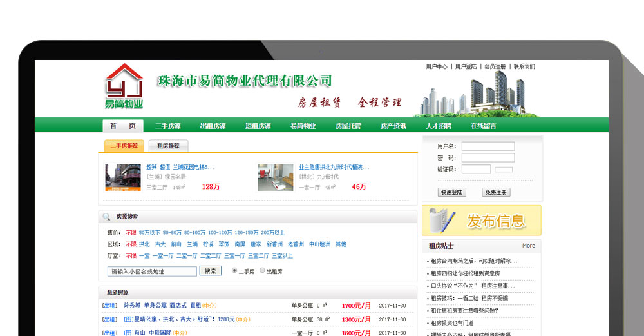Focus the 用户名 input field
Image resolution: width=644 pixels, height=336 pixels.
488,146
